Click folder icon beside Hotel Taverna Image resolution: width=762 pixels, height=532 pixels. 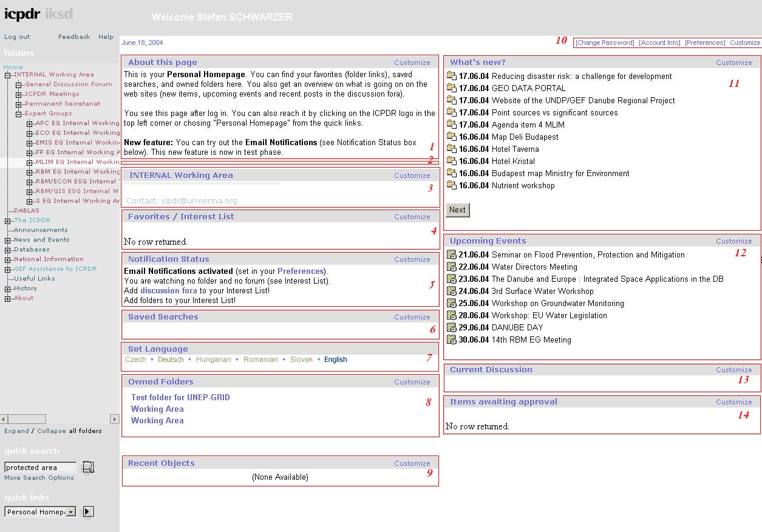(451, 149)
